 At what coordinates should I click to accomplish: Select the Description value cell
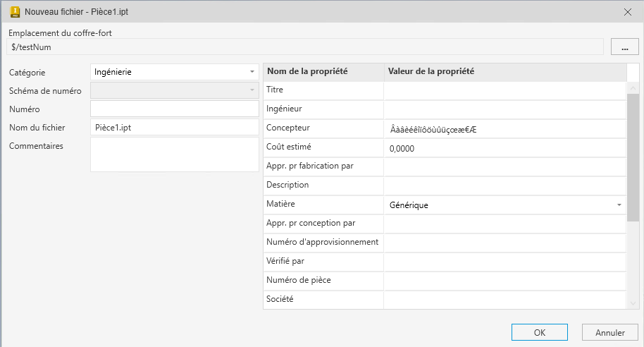[504, 185]
